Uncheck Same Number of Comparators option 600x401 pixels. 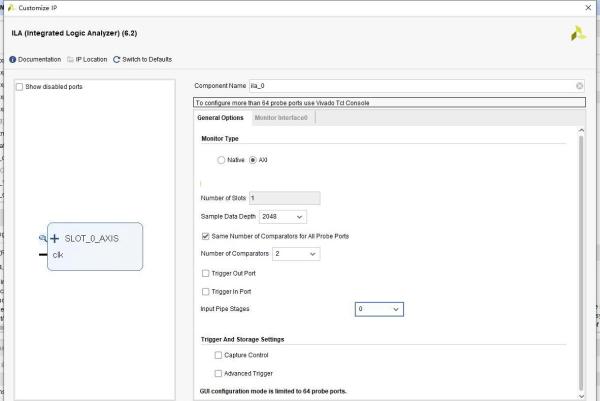[x=206, y=236]
